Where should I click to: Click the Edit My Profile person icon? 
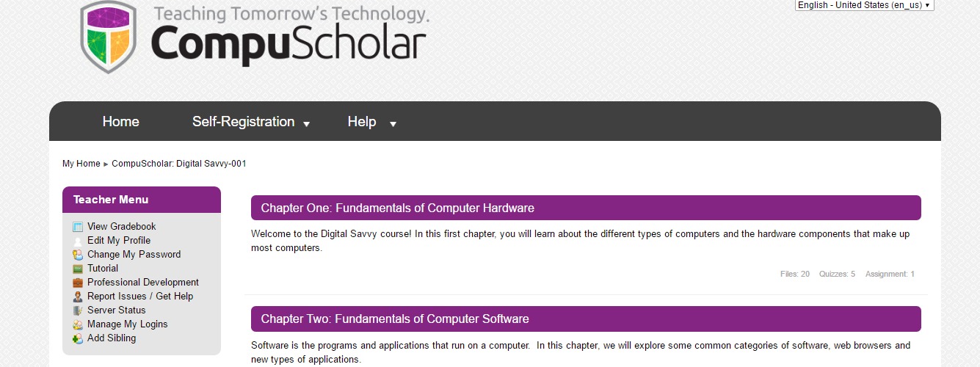(x=78, y=241)
